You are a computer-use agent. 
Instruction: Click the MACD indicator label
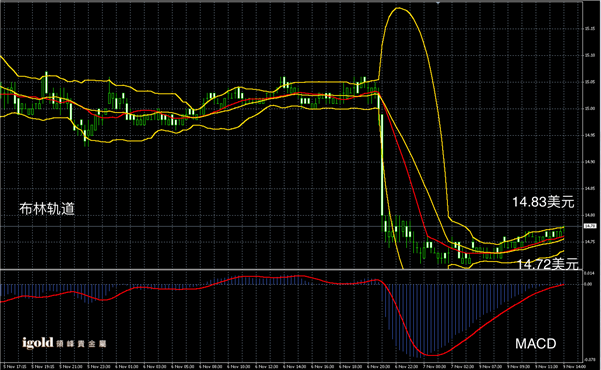(535, 344)
